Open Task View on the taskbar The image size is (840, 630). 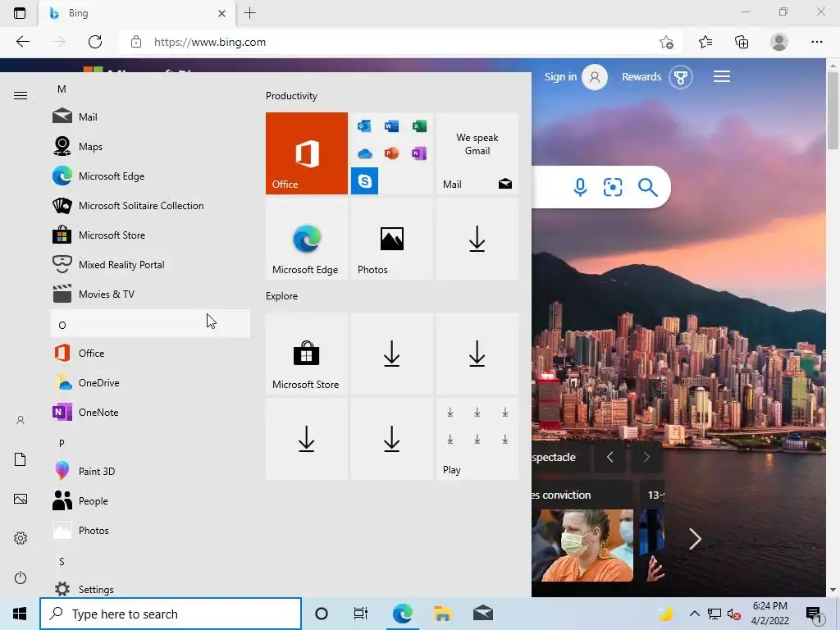[361, 614]
